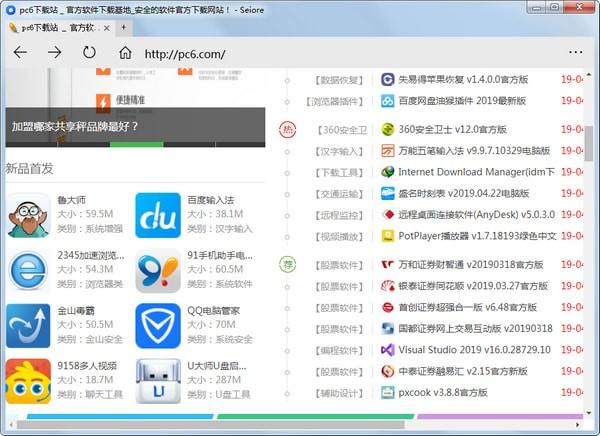Click the address bar showing http://pc6.com/
The image size is (600, 436).
tap(185, 54)
